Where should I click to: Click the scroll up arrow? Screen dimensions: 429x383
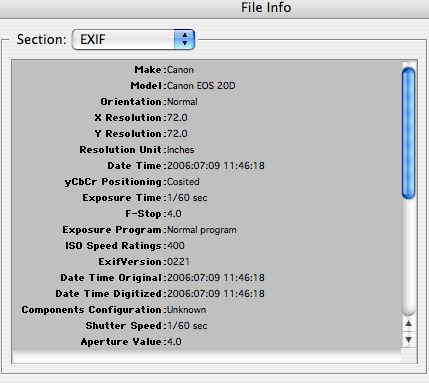(x=408, y=324)
